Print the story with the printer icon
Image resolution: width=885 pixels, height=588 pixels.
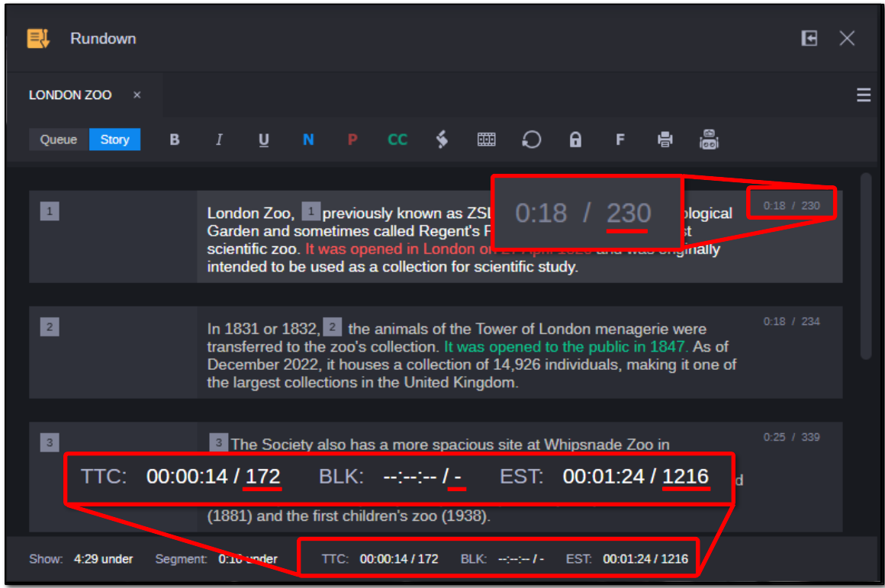tap(665, 140)
